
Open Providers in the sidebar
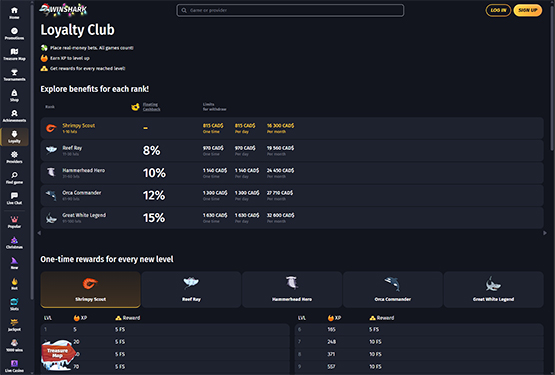(x=14, y=157)
